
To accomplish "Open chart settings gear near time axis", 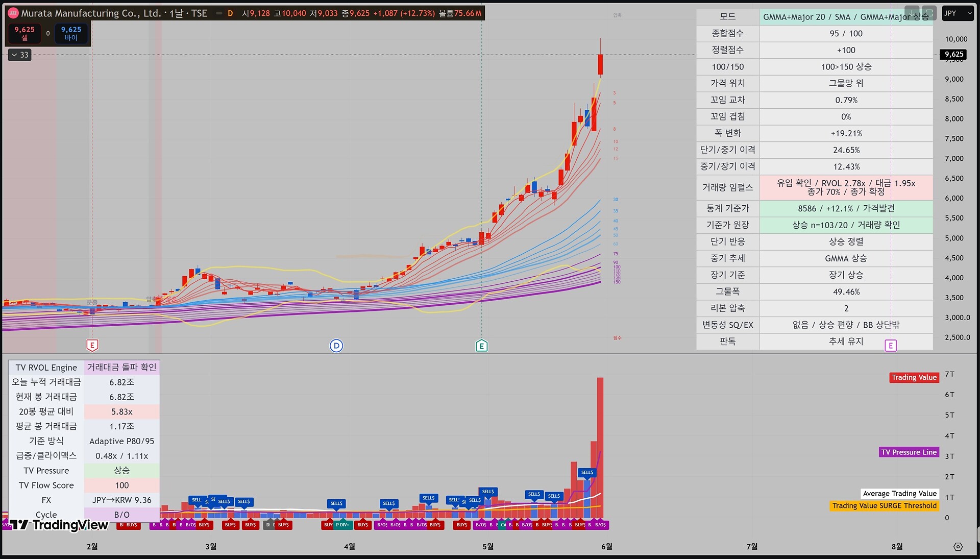I will [x=958, y=546].
